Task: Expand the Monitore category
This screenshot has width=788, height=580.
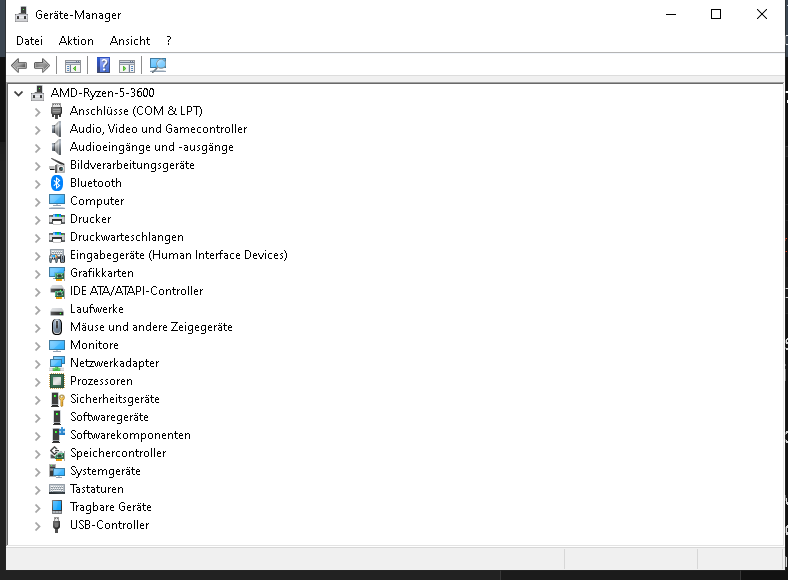Action: [38, 346]
